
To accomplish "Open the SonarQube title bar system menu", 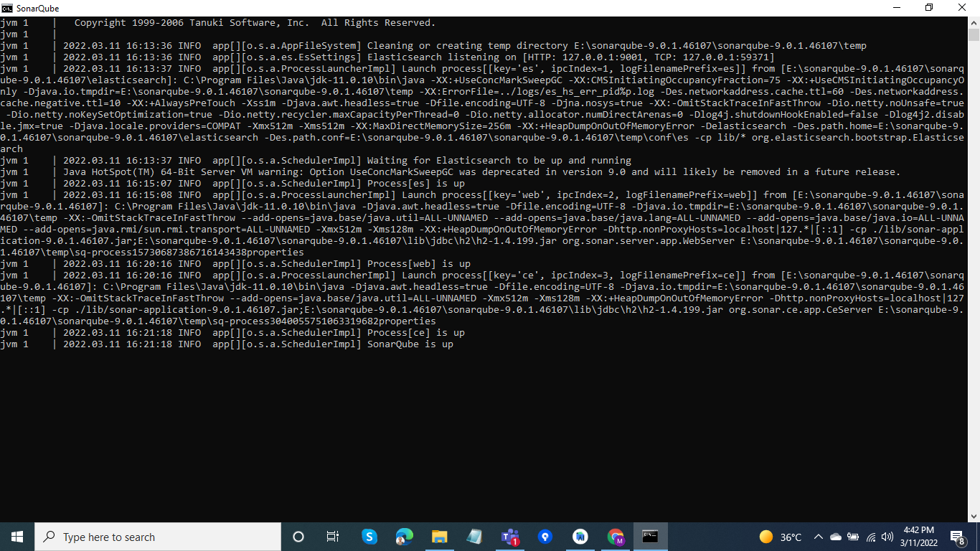I will [x=7, y=8].
